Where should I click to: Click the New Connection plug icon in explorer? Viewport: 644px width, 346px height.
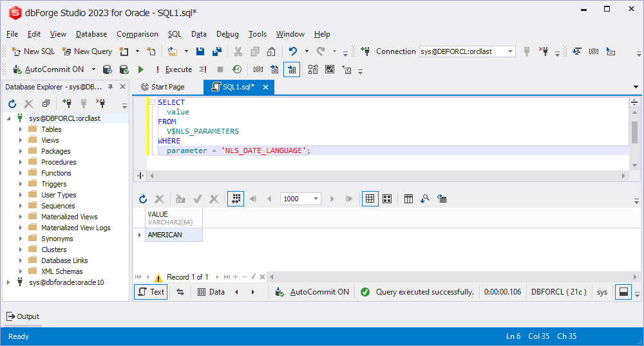pyautogui.click(x=67, y=104)
